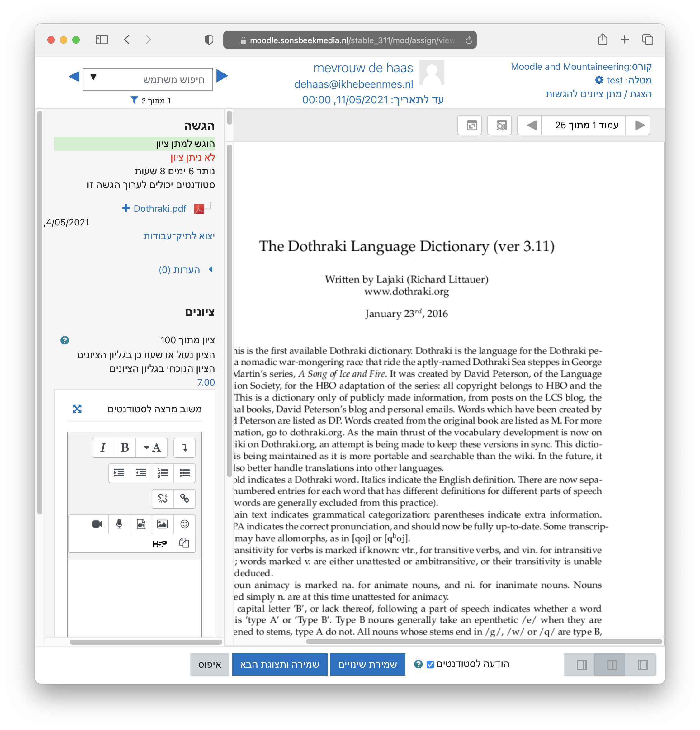Toggle the notify students checkbox
This screenshot has width=700, height=730.
[x=430, y=665]
